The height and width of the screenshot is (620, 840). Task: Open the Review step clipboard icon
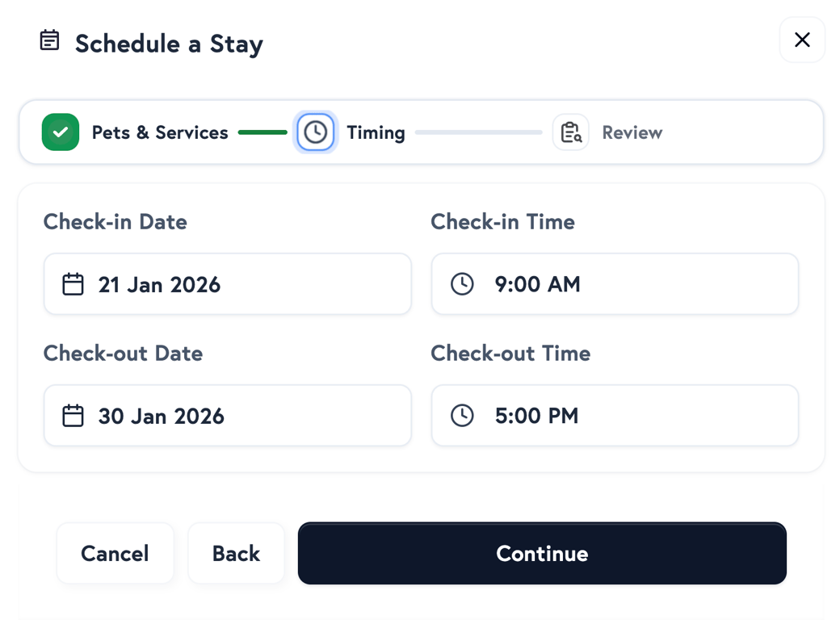(571, 132)
